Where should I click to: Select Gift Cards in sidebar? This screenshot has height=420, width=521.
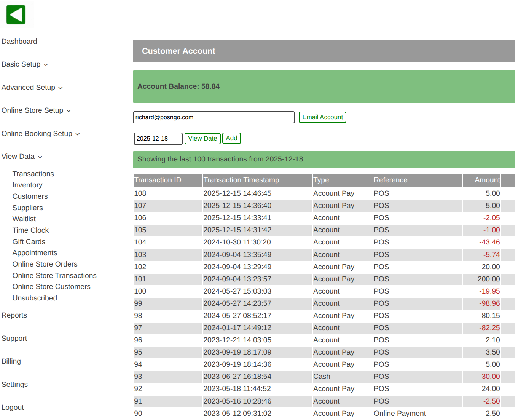tap(29, 242)
